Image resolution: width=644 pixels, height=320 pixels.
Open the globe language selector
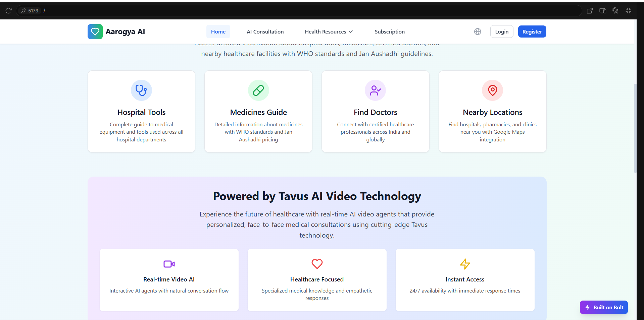(478, 31)
